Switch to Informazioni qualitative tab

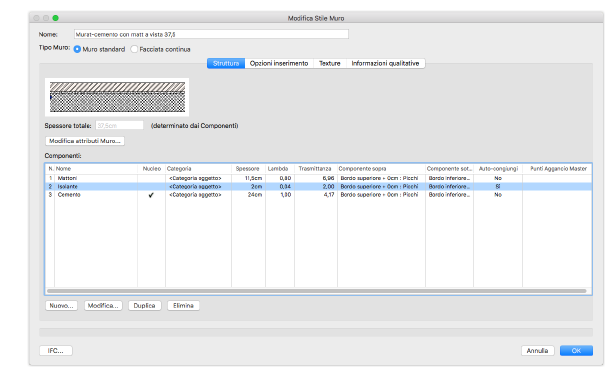coord(385,64)
